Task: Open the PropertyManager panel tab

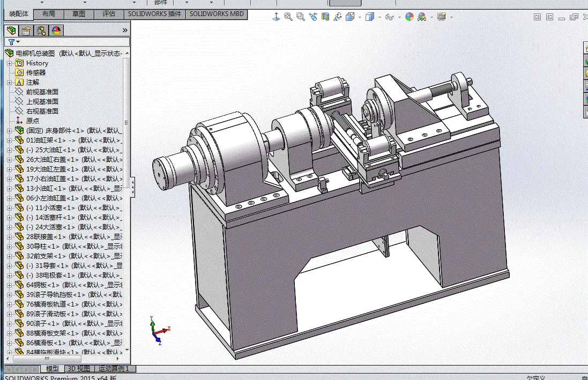Action: click(x=26, y=31)
